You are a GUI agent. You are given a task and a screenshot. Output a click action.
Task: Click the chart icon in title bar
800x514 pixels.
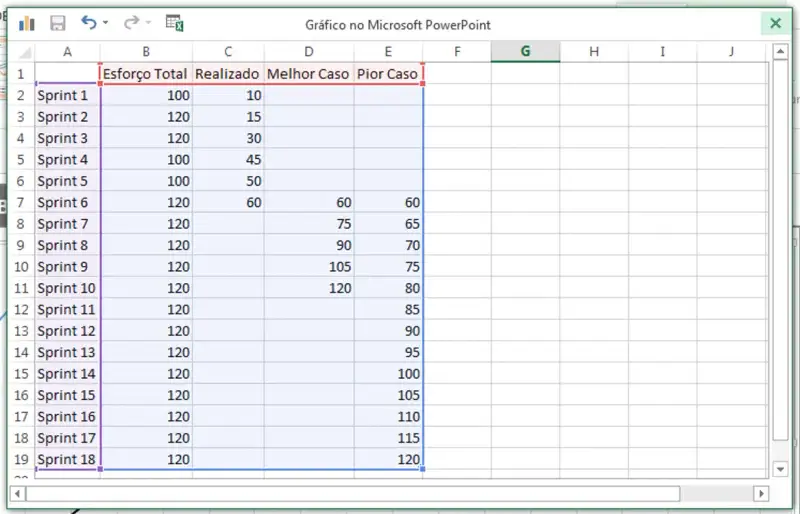[x=27, y=23]
